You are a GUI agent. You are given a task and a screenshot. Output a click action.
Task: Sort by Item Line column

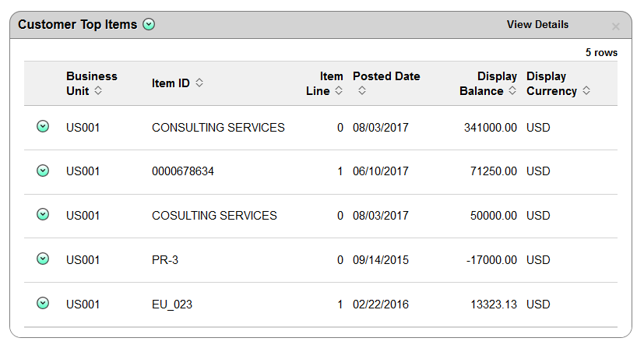tap(339, 90)
